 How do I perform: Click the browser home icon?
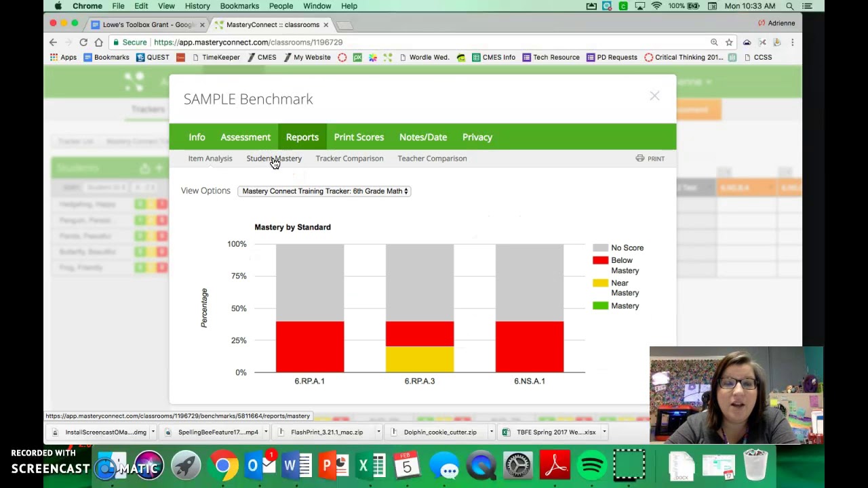(x=99, y=42)
